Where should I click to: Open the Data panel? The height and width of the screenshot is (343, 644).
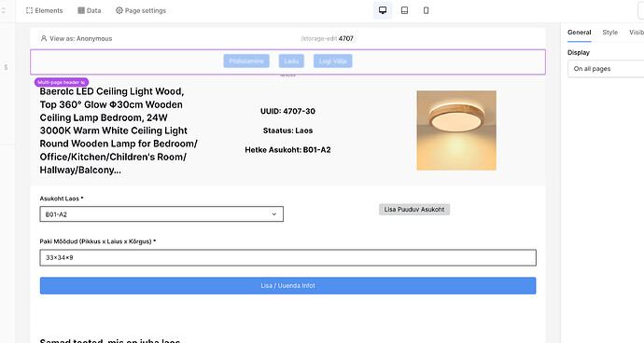(89, 10)
